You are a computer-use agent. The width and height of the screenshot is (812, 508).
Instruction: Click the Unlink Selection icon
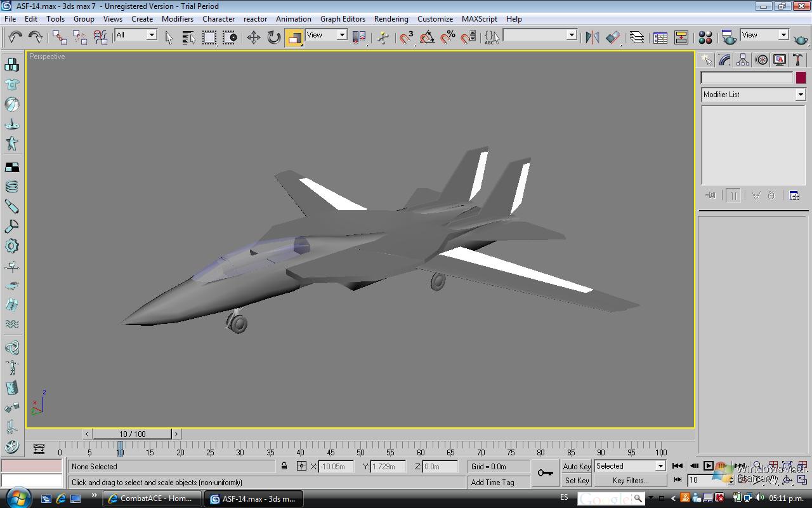pyautogui.click(x=80, y=37)
